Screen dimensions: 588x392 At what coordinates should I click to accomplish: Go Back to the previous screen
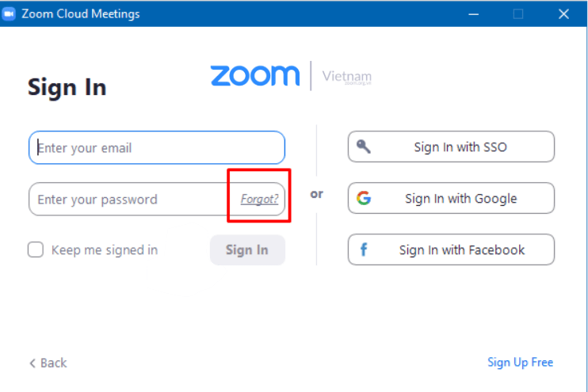point(48,363)
